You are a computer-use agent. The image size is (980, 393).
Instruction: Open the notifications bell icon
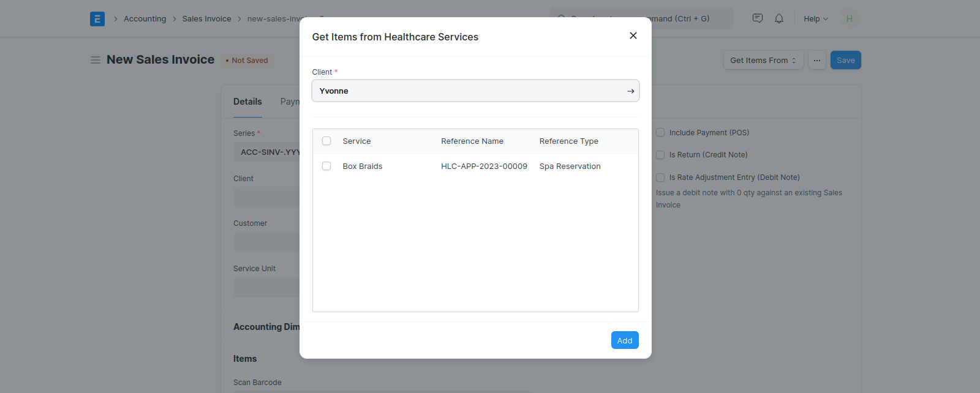click(779, 19)
